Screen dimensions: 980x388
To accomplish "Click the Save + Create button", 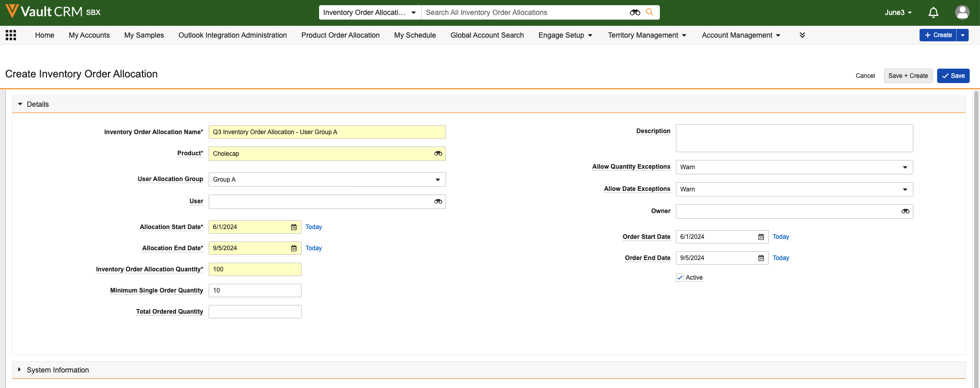I will pyautogui.click(x=908, y=76).
